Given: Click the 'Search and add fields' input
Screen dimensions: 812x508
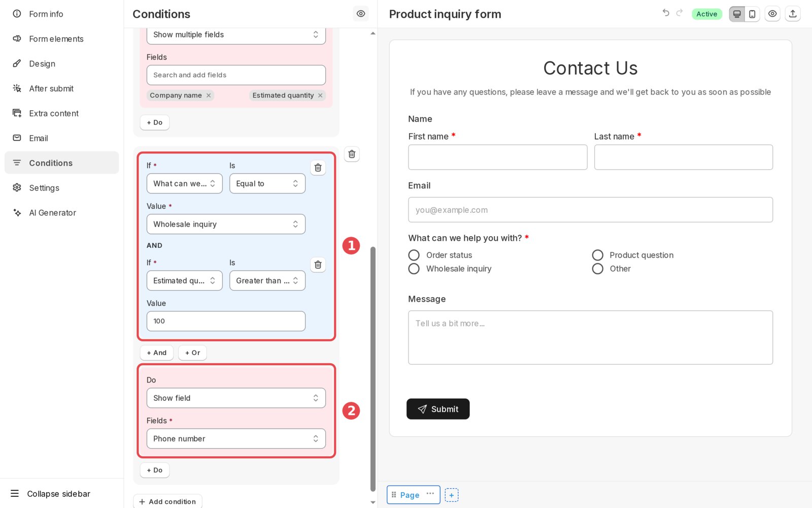Looking at the screenshot, I should click(x=236, y=75).
